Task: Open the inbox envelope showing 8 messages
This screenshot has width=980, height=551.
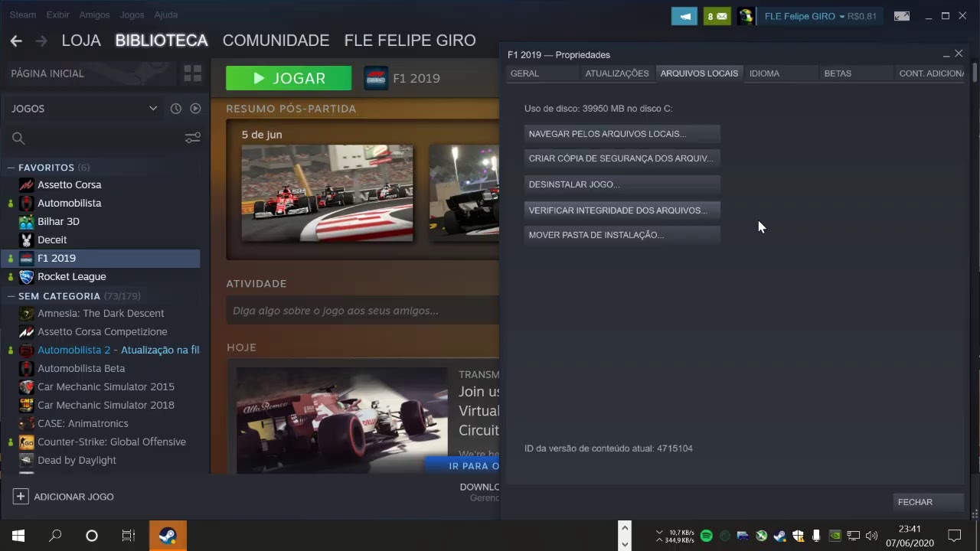Action: [717, 16]
